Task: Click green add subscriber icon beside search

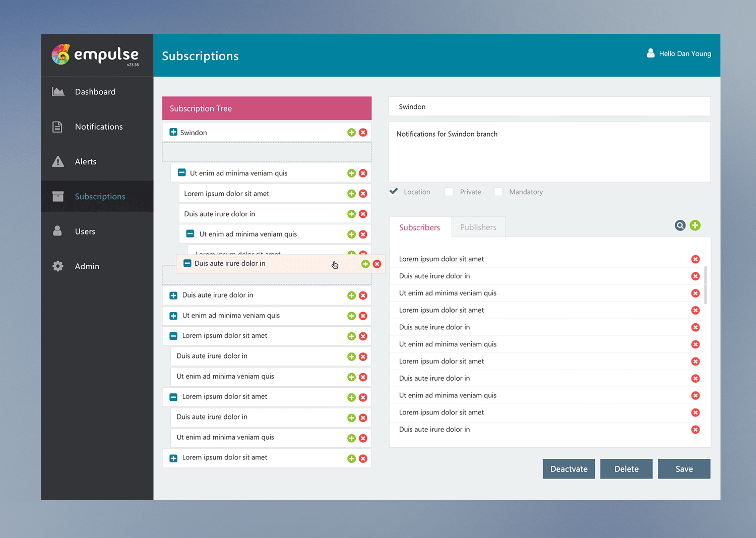Action: tap(695, 225)
